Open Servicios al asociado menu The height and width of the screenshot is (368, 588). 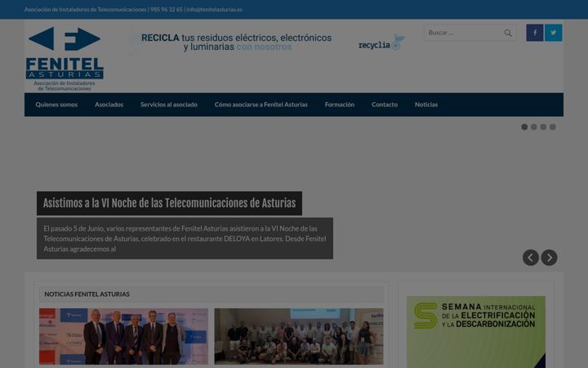tap(169, 105)
